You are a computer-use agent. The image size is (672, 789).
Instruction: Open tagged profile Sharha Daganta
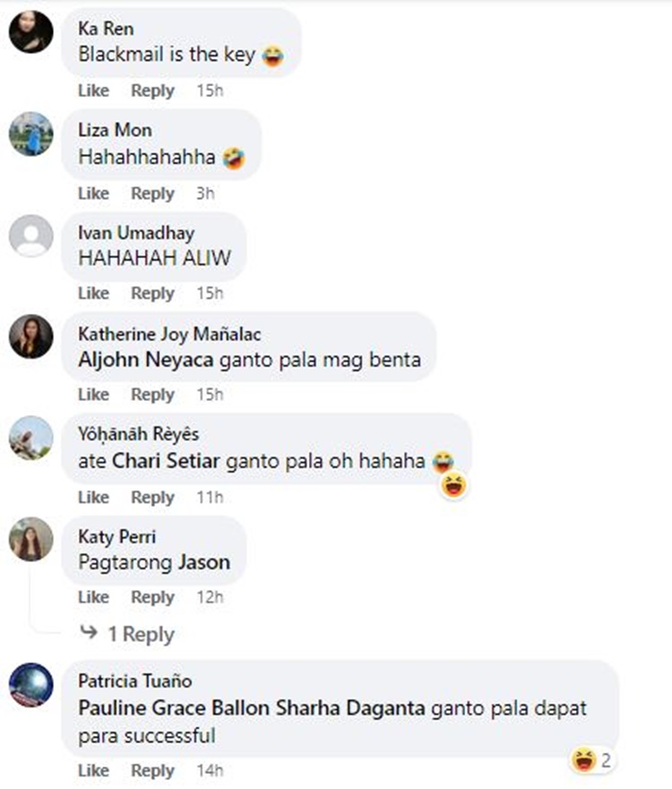350,708
